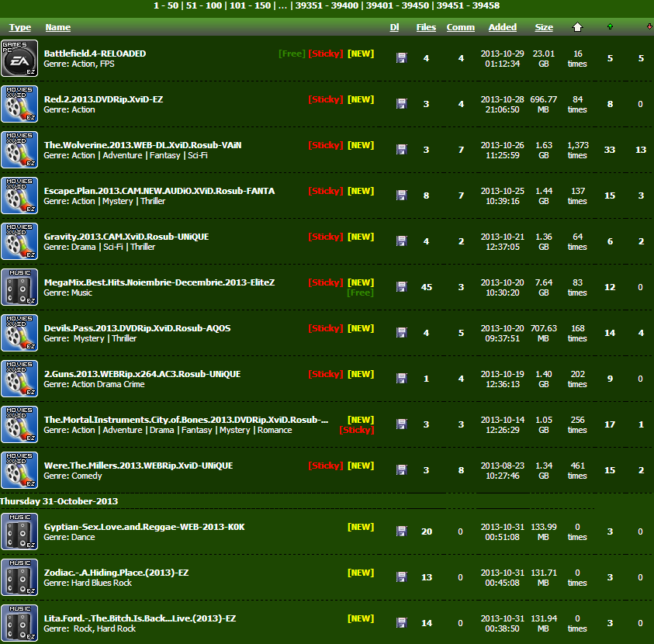Sort torrents by Files column

[x=426, y=27]
